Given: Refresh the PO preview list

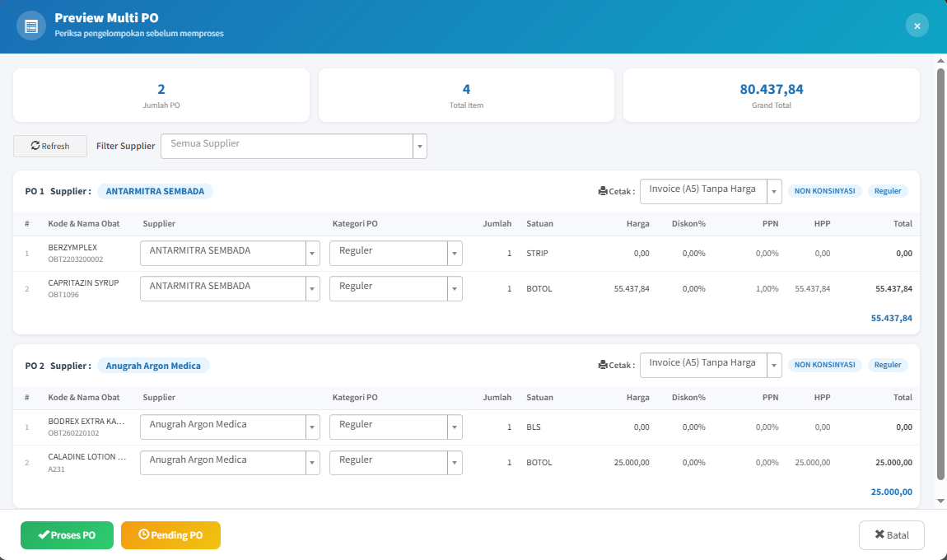Looking at the screenshot, I should point(50,147).
